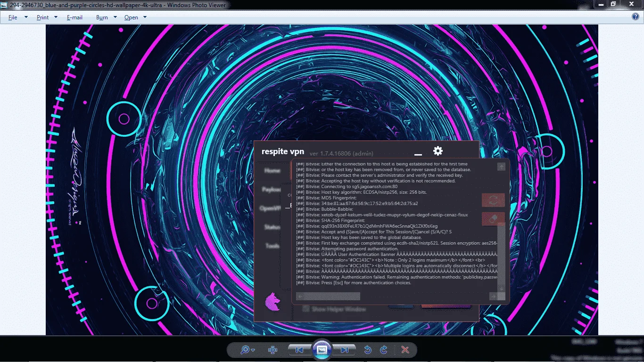This screenshot has height=362, width=644.
Task: Click the 'respite vpn' window title
Action: click(x=283, y=152)
